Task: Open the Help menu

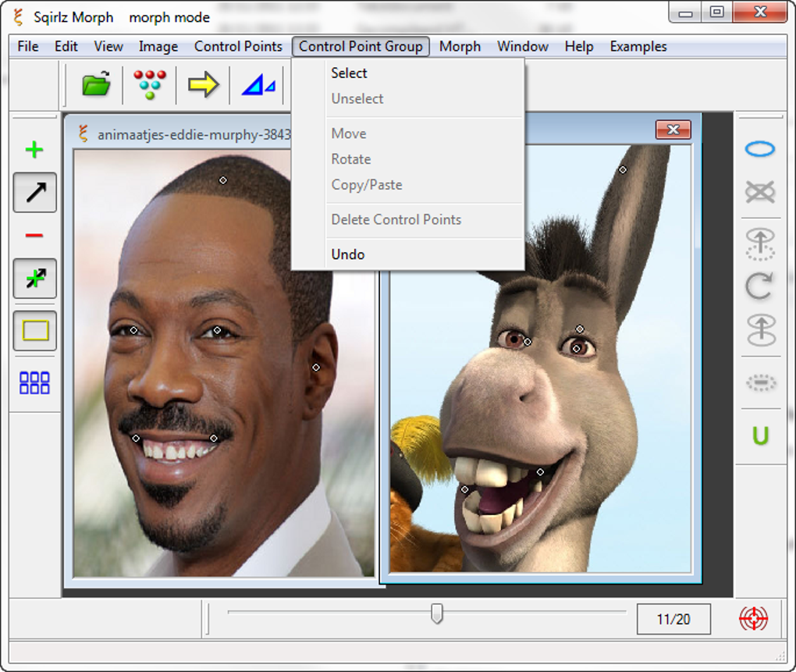Action: (x=579, y=46)
